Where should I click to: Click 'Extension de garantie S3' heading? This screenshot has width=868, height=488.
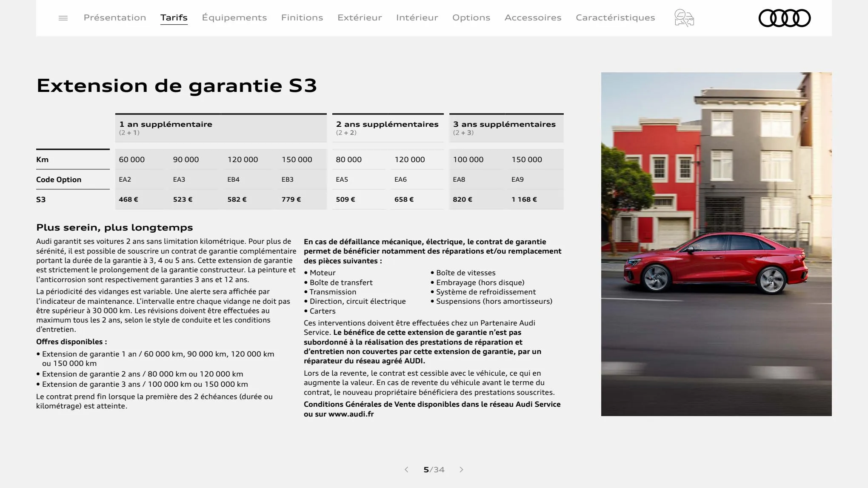[177, 86]
